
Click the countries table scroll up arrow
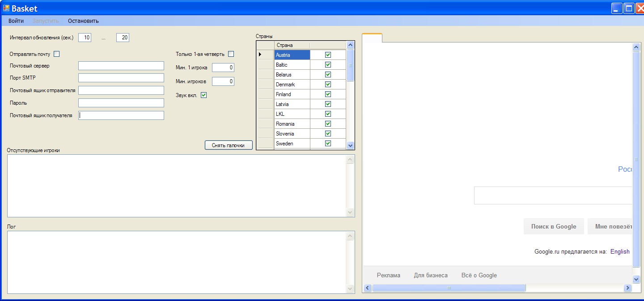[350, 45]
